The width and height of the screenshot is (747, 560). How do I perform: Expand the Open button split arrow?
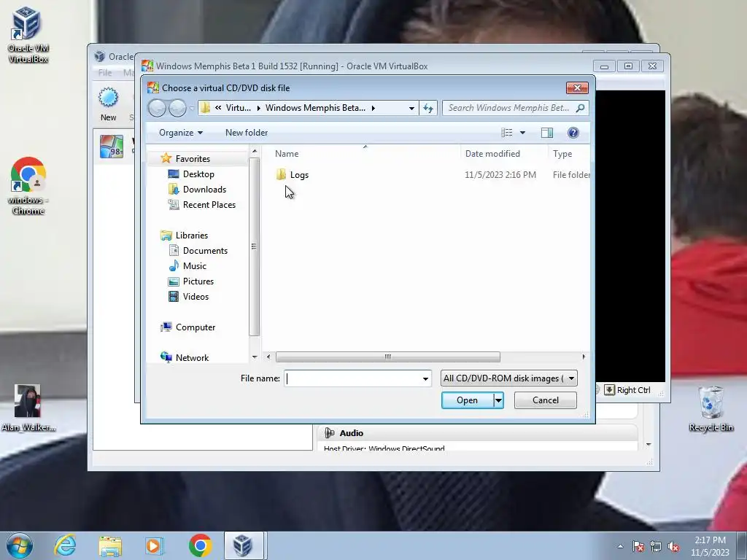(498, 400)
